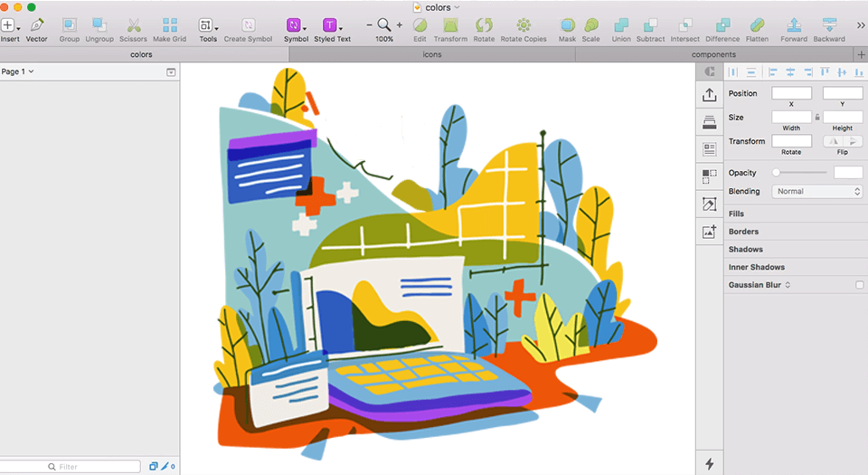This screenshot has height=475, width=868.
Task: Enable the Gaussian Blur checkbox
Action: click(x=860, y=285)
